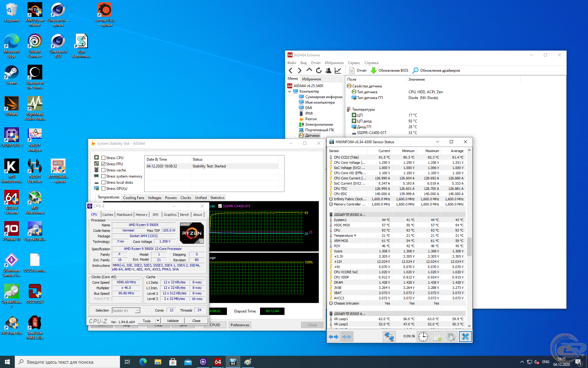Open File Explorer from the taskbar
Viewport: 588px width, 368px height.
(158, 362)
